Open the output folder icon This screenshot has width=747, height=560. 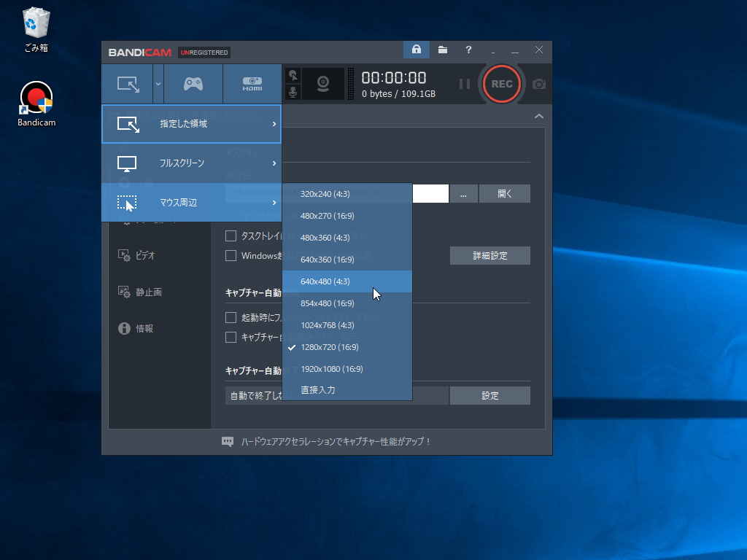tap(443, 50)
